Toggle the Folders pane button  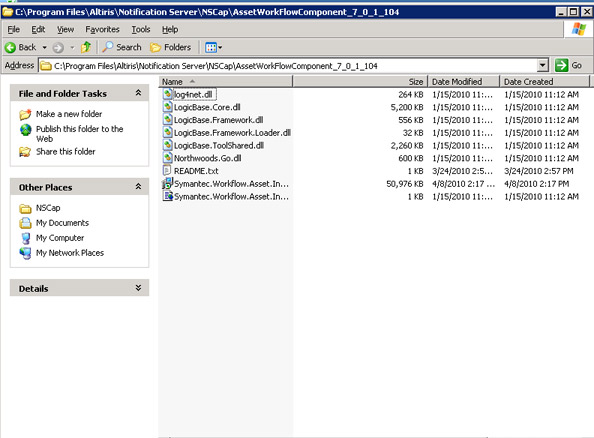click(170, 47)
